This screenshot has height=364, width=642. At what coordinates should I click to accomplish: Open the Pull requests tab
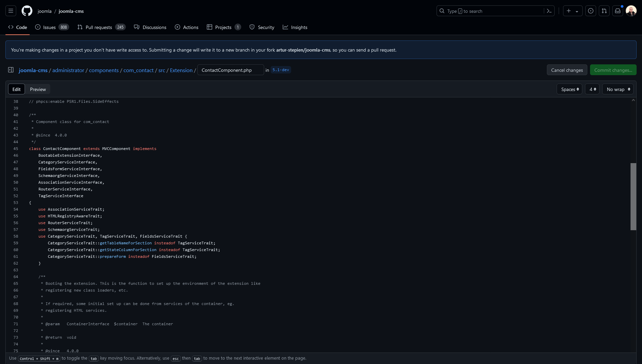(101, 27)
